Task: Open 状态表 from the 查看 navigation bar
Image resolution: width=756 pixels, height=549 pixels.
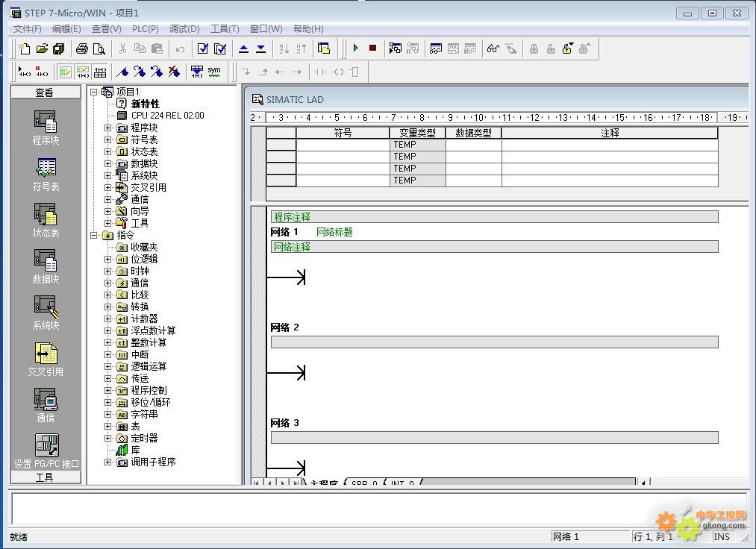Action: click(46, 222)
